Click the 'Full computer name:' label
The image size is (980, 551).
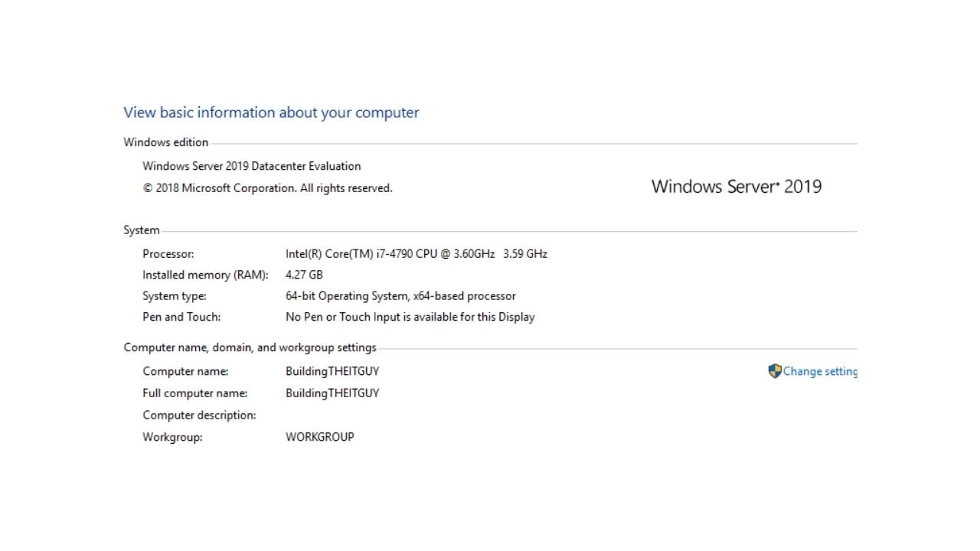[x=195, y=393]
